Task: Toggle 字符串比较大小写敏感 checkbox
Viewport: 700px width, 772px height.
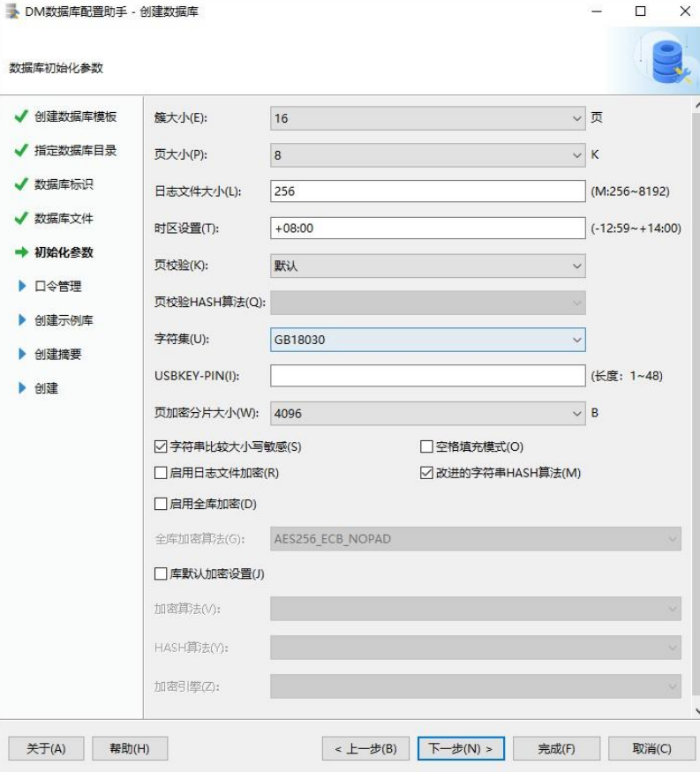Action: 161,447
